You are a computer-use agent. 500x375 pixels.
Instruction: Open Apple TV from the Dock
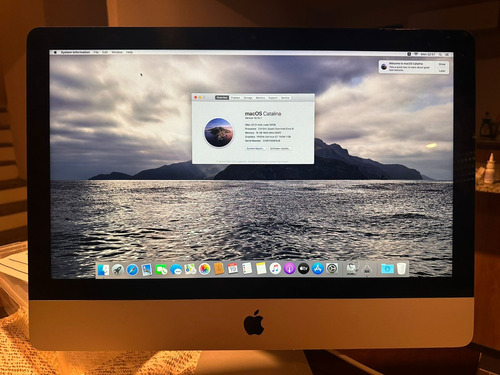coord(303,268)
